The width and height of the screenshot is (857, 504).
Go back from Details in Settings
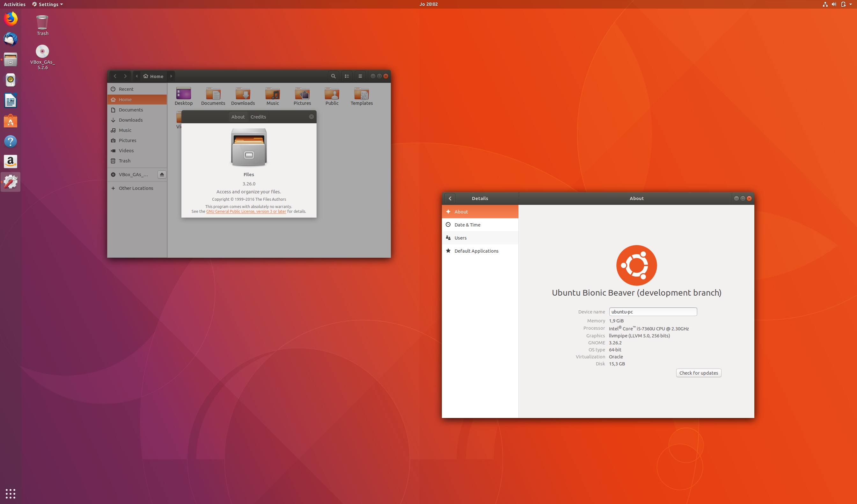point(450,198)
